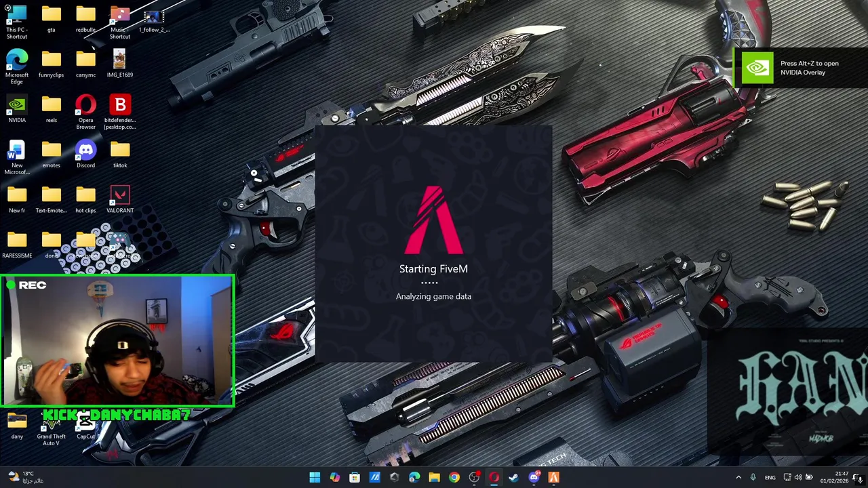Select the 1_follow_2 video file
The width and height of the screenshot is (868, 488).
[154, 19]
